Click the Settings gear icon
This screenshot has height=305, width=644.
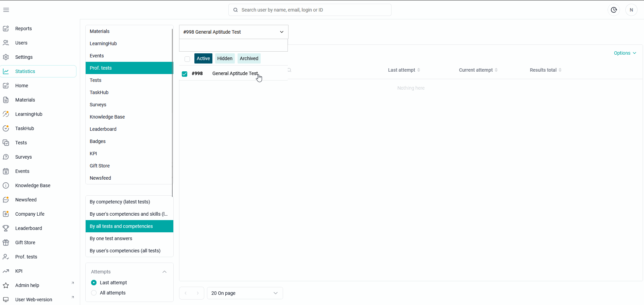tap(6, 57)
